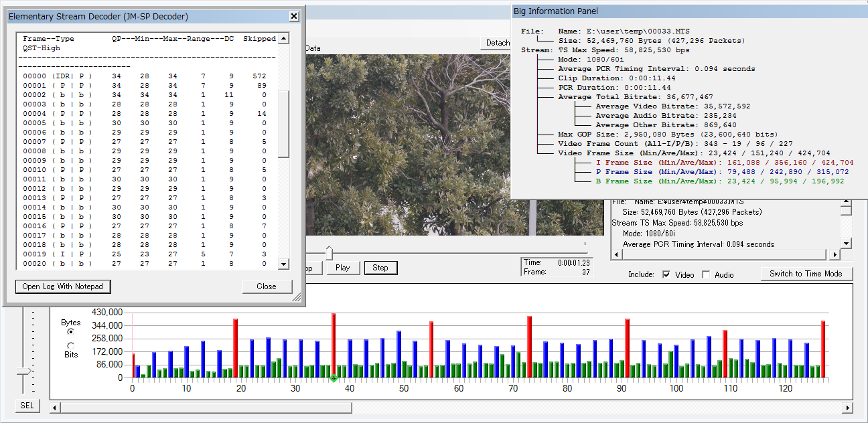Enable the Audio include checkbox
The width and height of the screenshot is (868, 423).
[x=706, y=274]
